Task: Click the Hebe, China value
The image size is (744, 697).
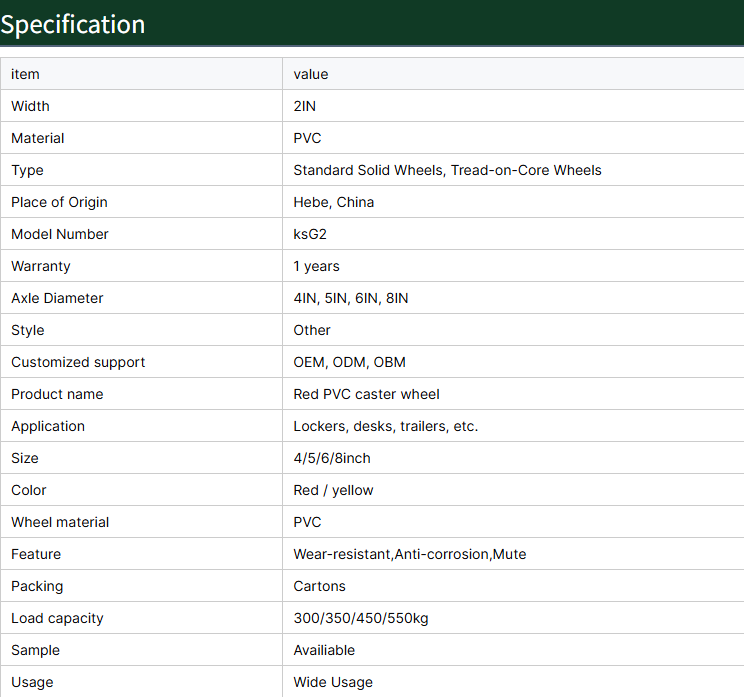Action: point(334,202)
